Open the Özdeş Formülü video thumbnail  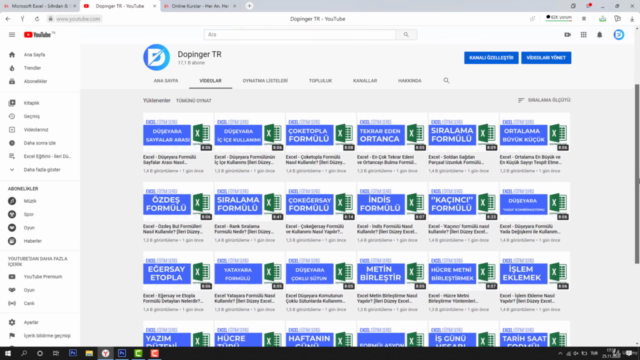[178, 202]
